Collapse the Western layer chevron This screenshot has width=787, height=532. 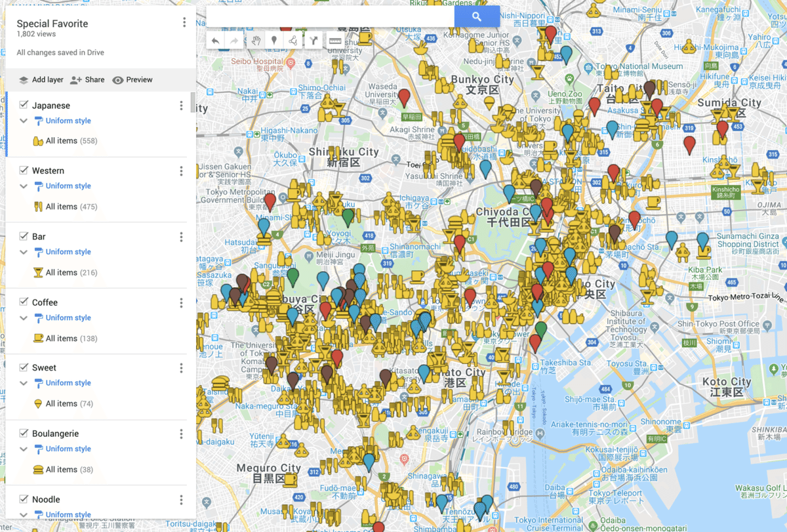24,186
